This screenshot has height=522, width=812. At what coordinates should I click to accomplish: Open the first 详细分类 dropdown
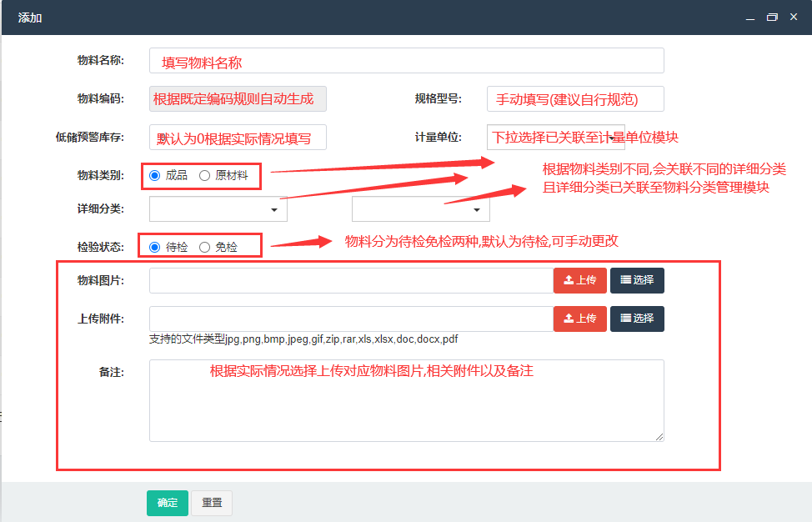[218, 209]
